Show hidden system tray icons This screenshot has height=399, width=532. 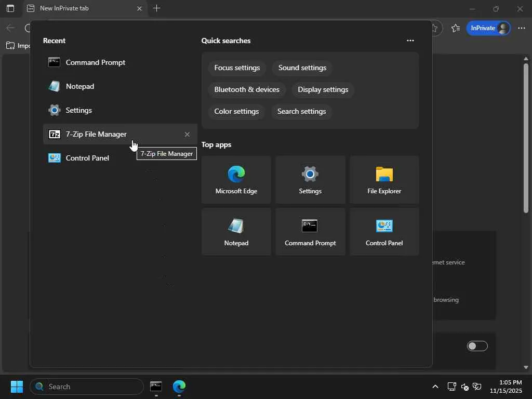coord(435,387)
